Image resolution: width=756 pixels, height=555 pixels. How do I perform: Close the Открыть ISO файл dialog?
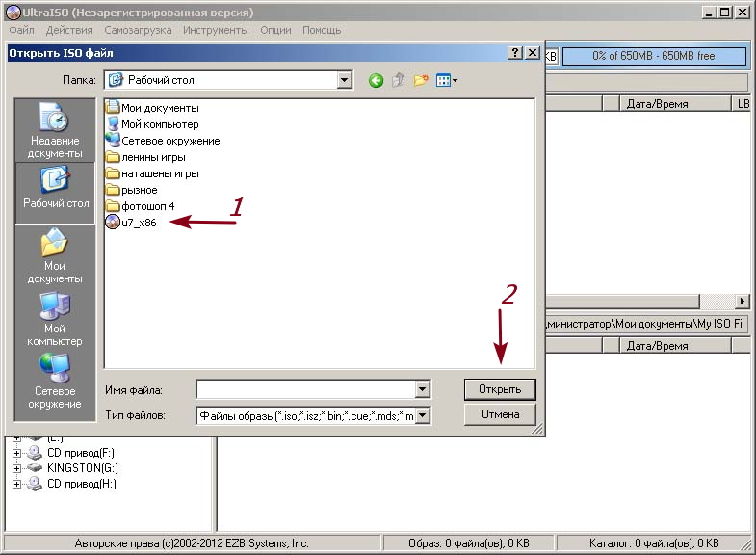pyautogui.click(x=533, y=53)
